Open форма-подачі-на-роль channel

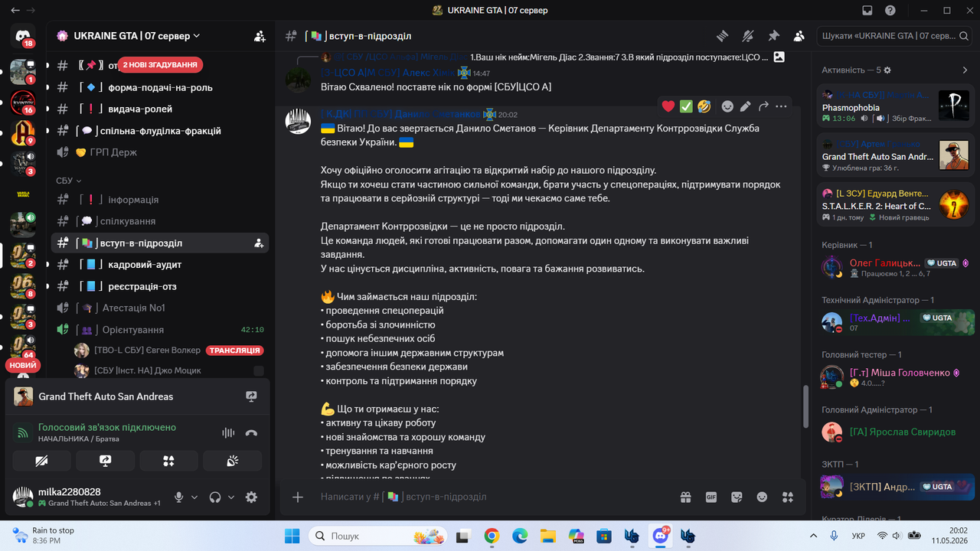pos(159,87)
